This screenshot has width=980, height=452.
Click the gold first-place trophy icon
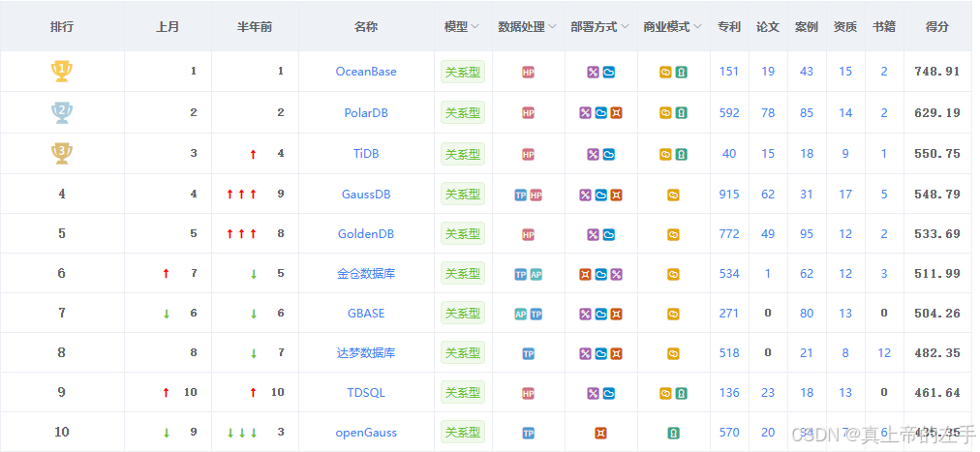coord(61,72)
